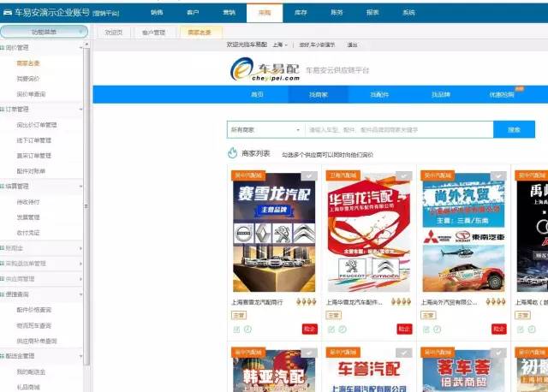Tick the checkbox on 尚外汽贸 card
Screen dimensions: 548x392
pos(498,175)
